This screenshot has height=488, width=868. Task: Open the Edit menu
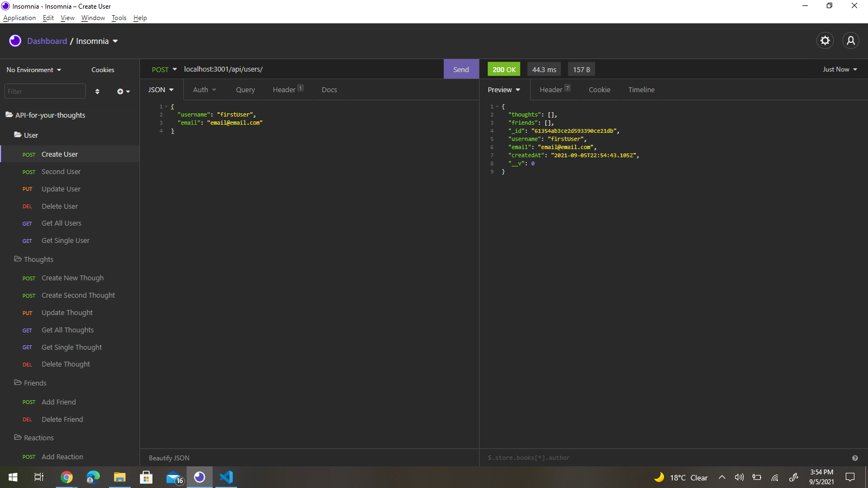pos(48,18)
